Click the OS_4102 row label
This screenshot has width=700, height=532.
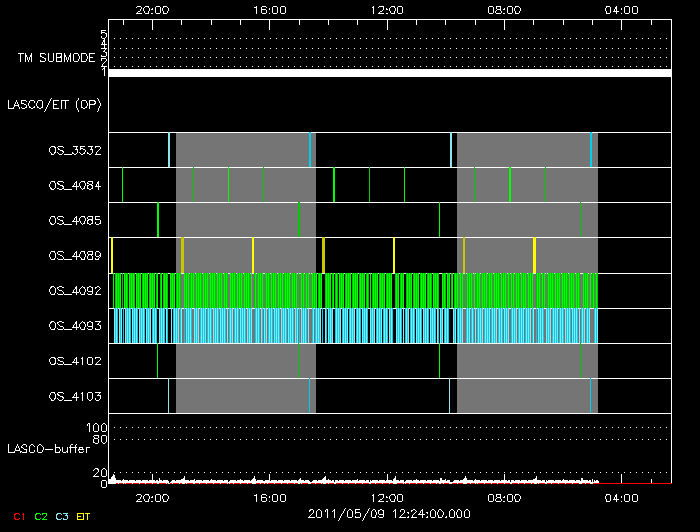[x=74, y=361]
